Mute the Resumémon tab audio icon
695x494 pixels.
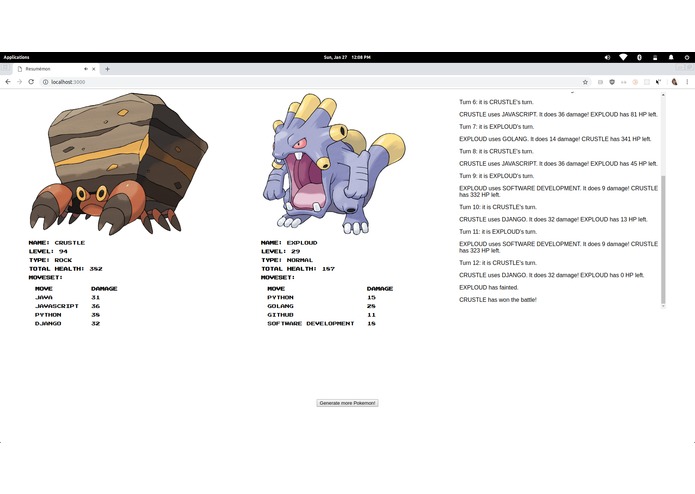click(86, 69)
